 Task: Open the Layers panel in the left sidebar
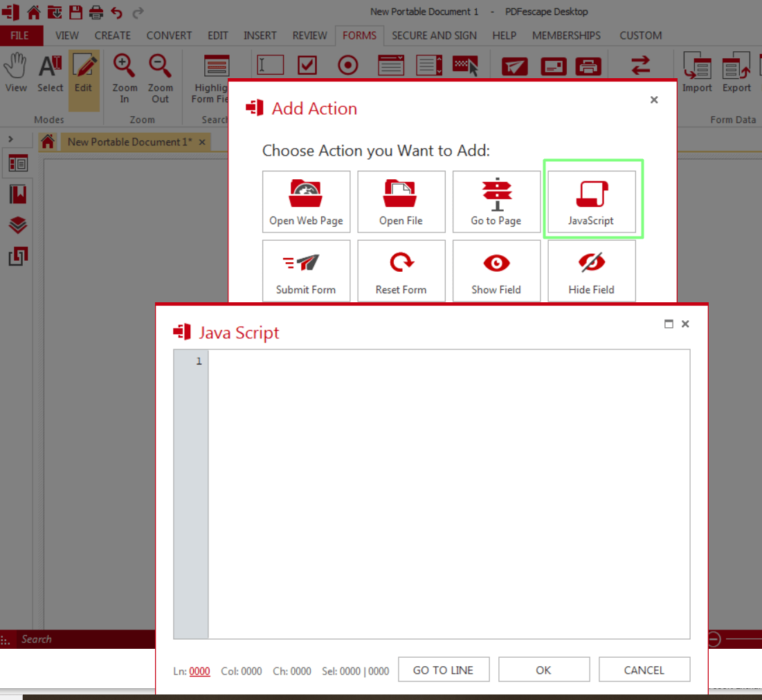tap(18, 225)
